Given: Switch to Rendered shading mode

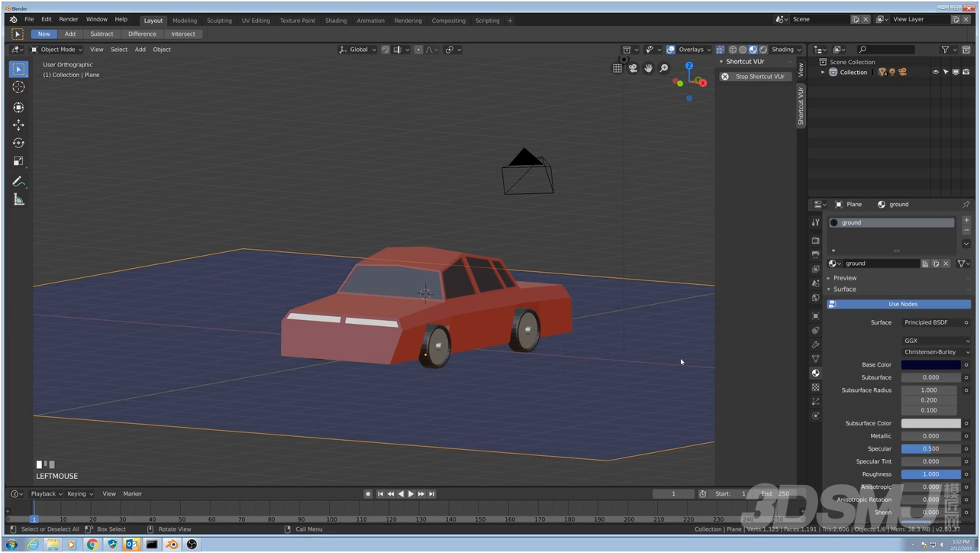Looking at the screenshot, I should tap(763, 50).
